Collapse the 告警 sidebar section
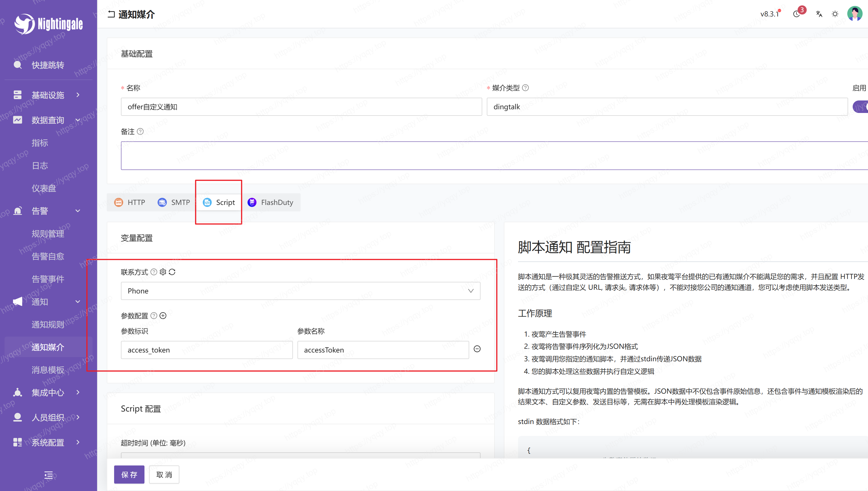The width and height of the screenshot is (868, 491). pos(48,211)
